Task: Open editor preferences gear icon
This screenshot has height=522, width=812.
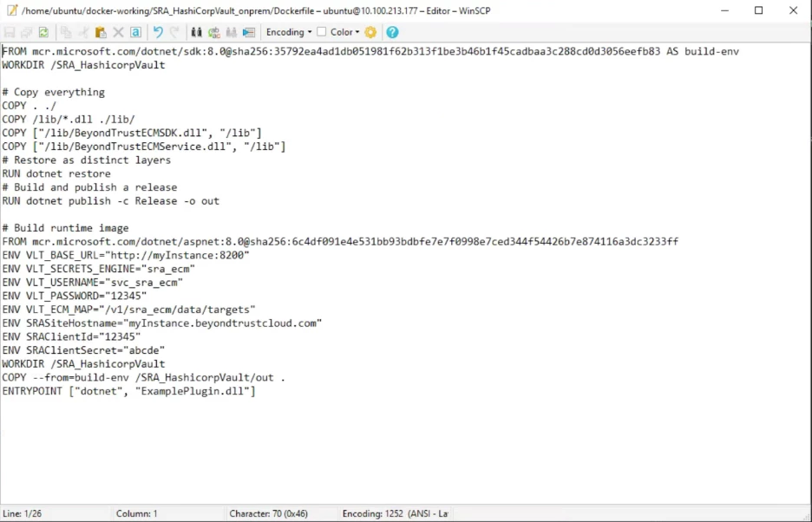Action: pos(370,32)
